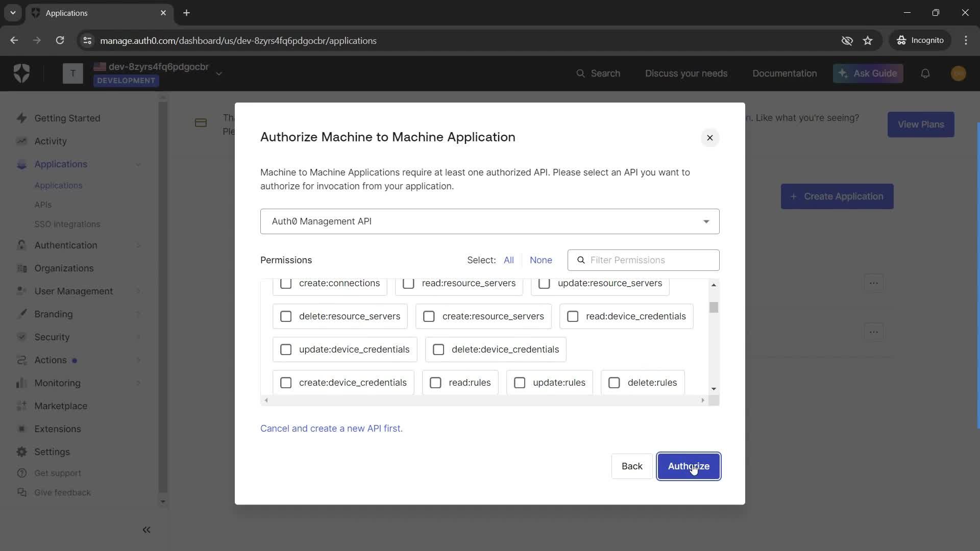Click browser reload button
Viewport: 980px width, 551px height.
click(60, 40)
